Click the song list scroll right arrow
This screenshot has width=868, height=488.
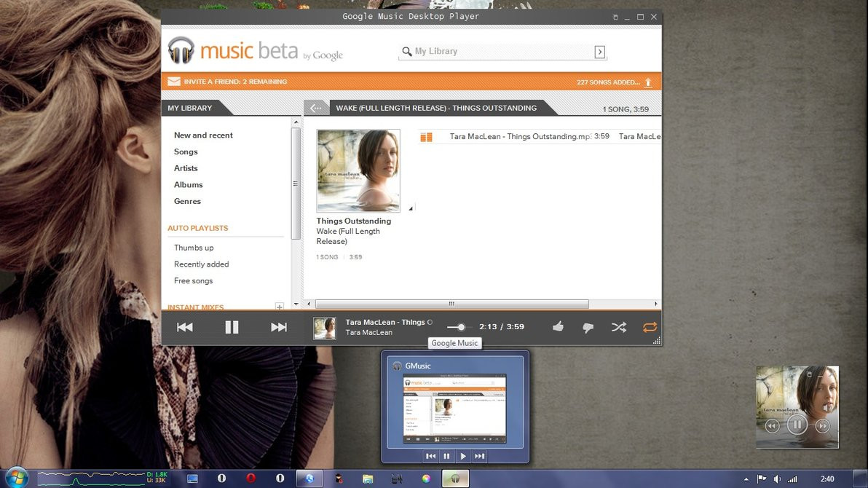(656, 304)
